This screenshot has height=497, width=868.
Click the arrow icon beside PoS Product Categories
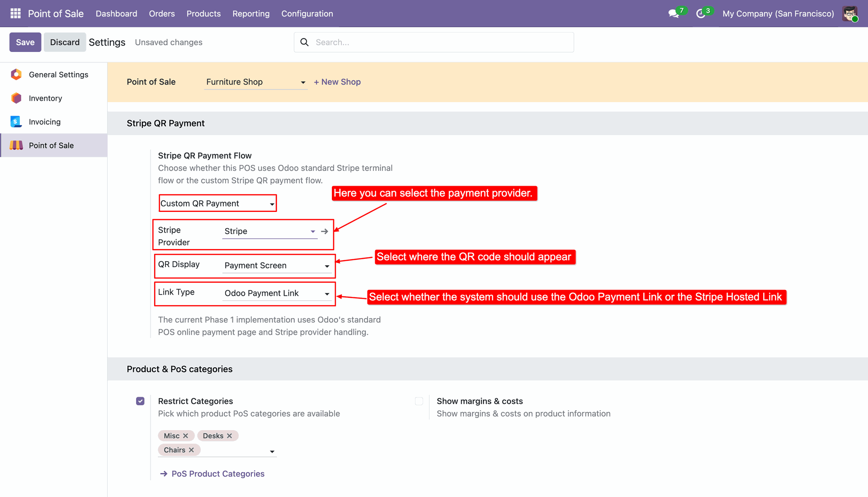(x=164, y=474)
